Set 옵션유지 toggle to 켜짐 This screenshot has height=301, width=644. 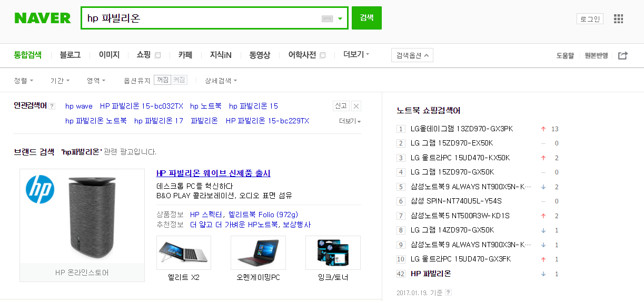click(x=179, y=80)
